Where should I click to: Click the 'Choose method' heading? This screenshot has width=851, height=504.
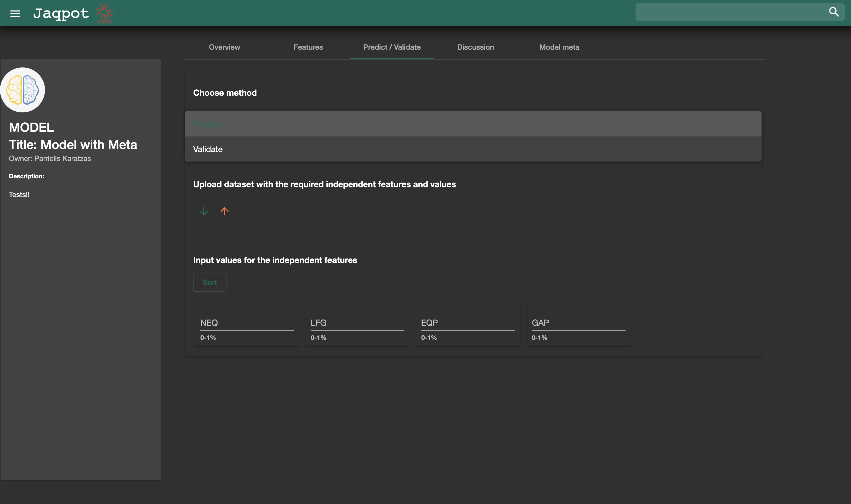pyautogui.click(x=225, y=93)
